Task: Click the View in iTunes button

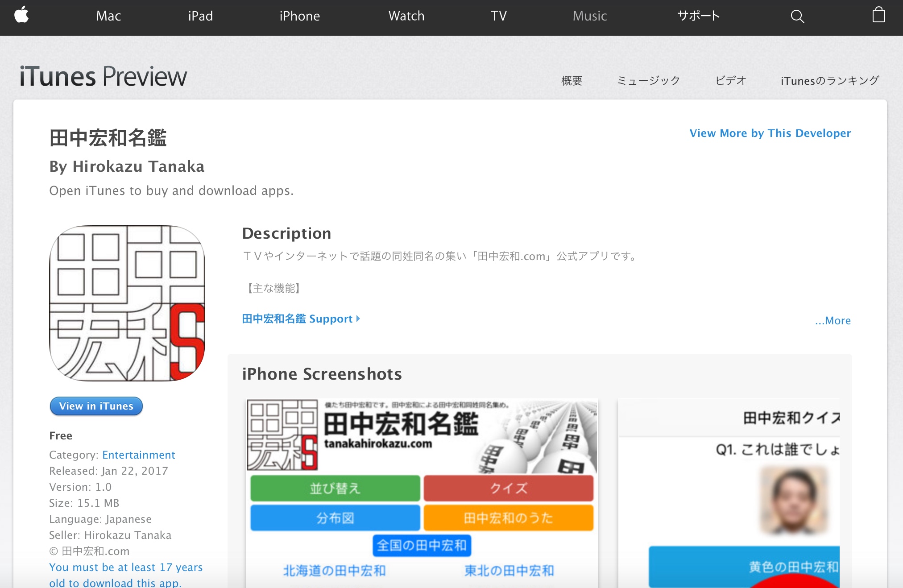Action: pyautogui.click(x=96, y=406)
